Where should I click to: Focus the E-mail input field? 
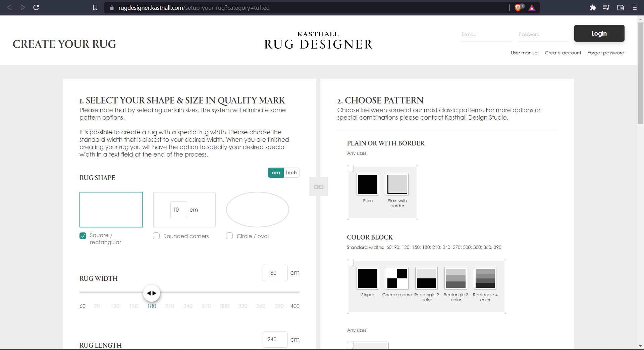click(486, 34)
